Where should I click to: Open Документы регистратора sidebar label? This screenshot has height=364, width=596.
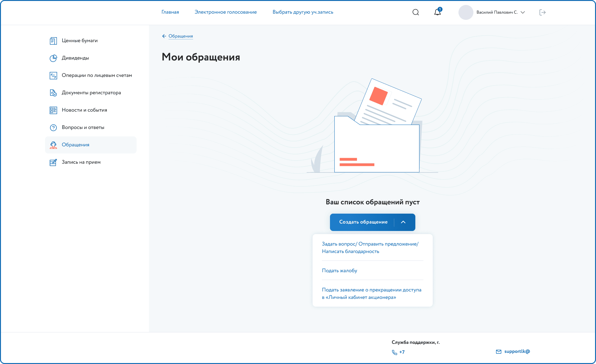pyautogui.click(x=91, y=93)
